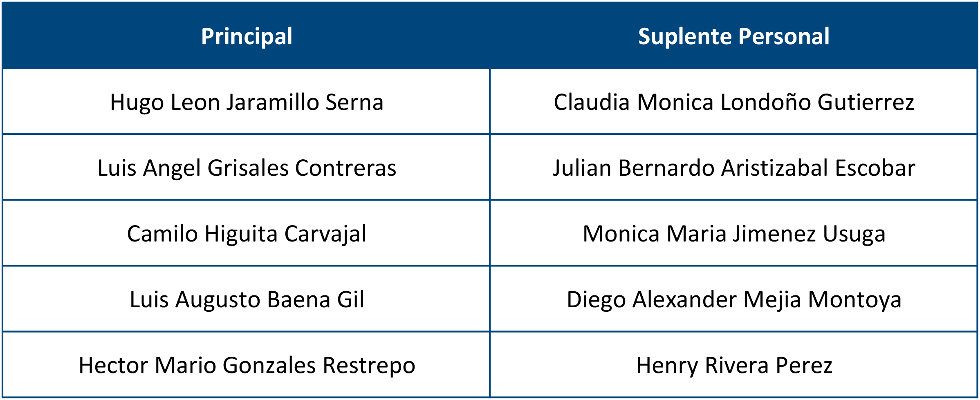Click the surname "Serna" in the first row
Screen dimensions: 980x400
click(x=354, y=102)
